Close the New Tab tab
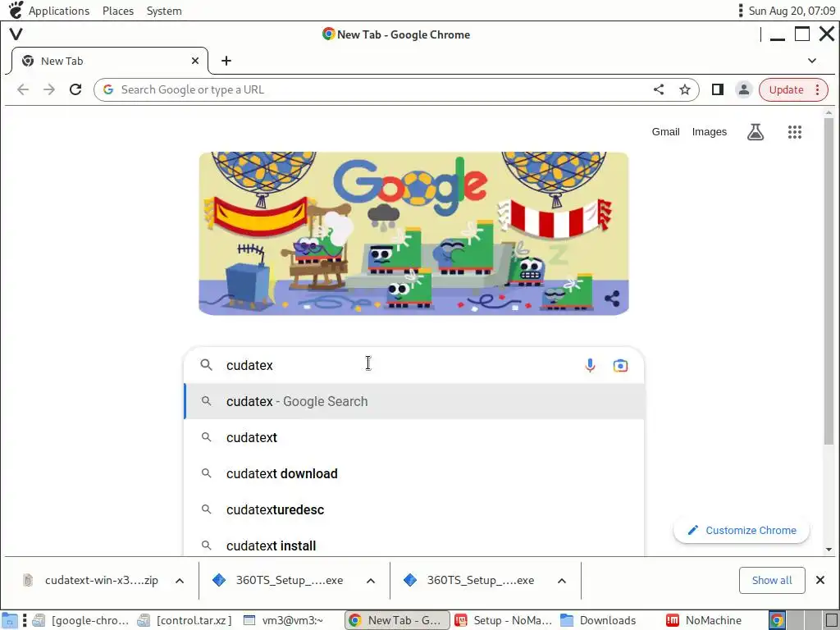Image resolution: width=840 pixels, height=630 pixels. tap(195, 61)
